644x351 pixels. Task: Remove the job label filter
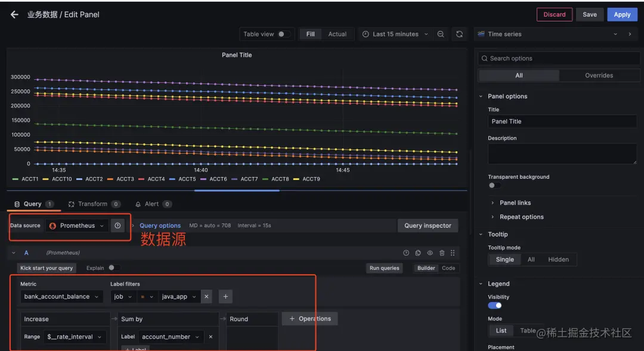[x=206, y=296]
